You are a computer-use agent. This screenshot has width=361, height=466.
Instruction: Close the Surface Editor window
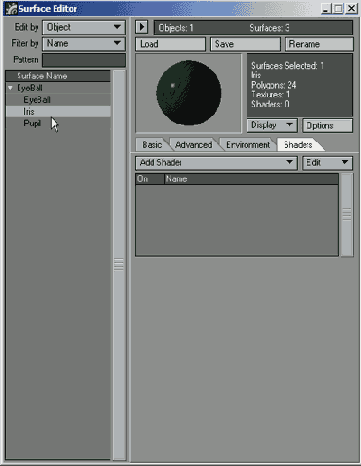(x=351, y=8)
